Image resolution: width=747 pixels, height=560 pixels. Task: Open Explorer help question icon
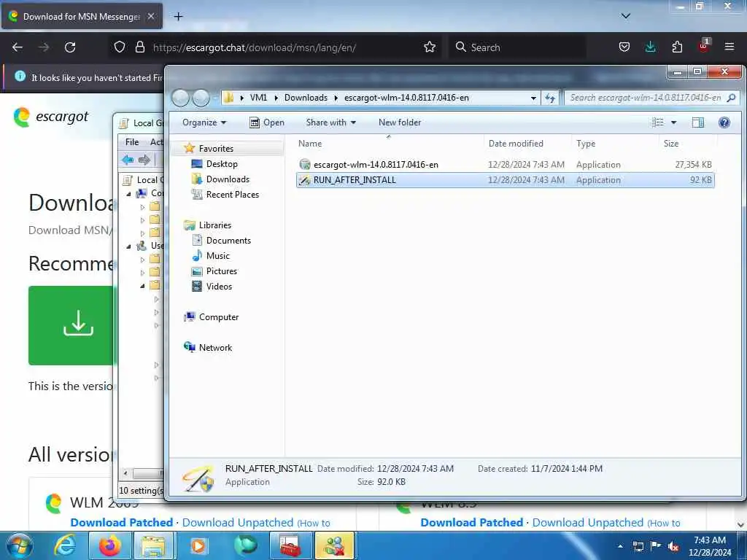(724, 122)
